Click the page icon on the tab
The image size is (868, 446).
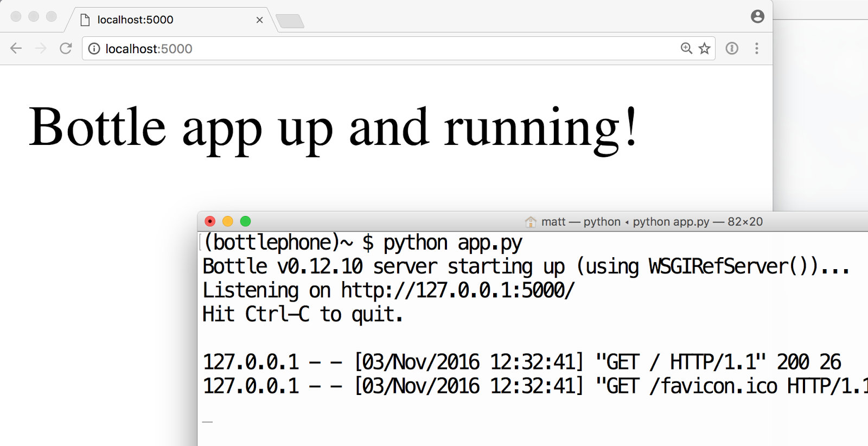(x=85, y=20)
